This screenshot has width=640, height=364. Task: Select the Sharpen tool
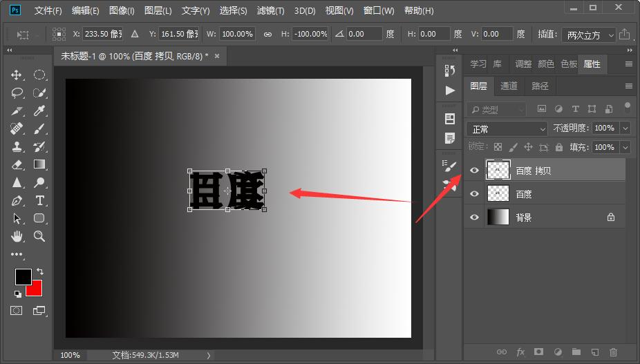17,182
